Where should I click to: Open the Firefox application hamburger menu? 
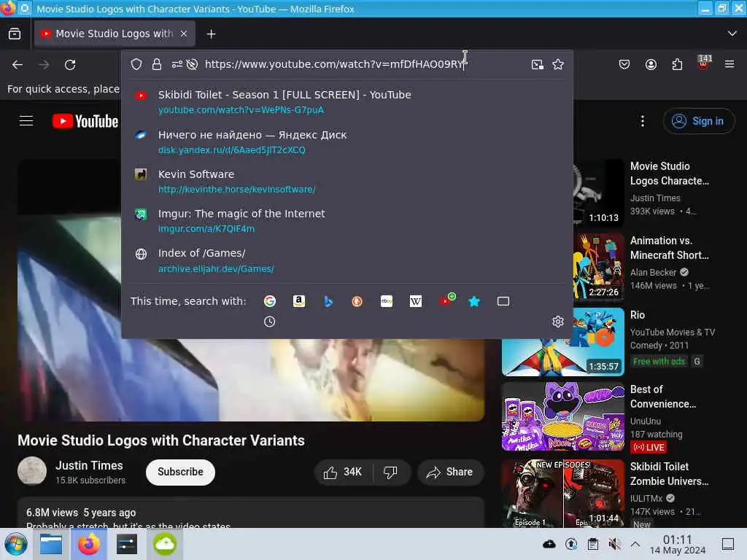(x=729, y=64)
